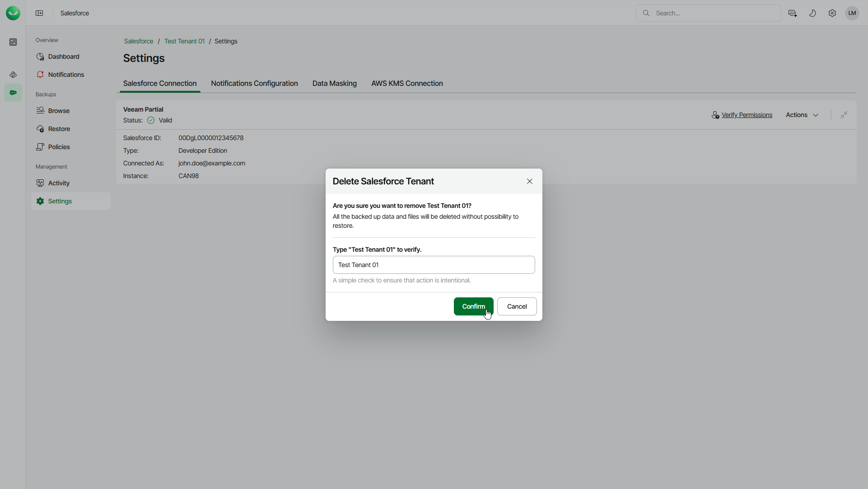Click the green Salesforce cloud rail icon
Screen dimensions: 868x489
(13, 93)
